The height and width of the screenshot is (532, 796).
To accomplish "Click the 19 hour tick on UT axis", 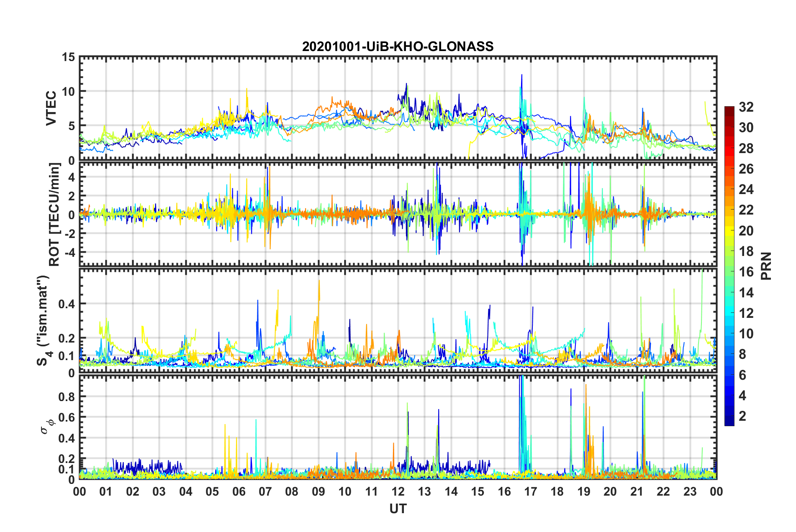I will coord(584,491).
